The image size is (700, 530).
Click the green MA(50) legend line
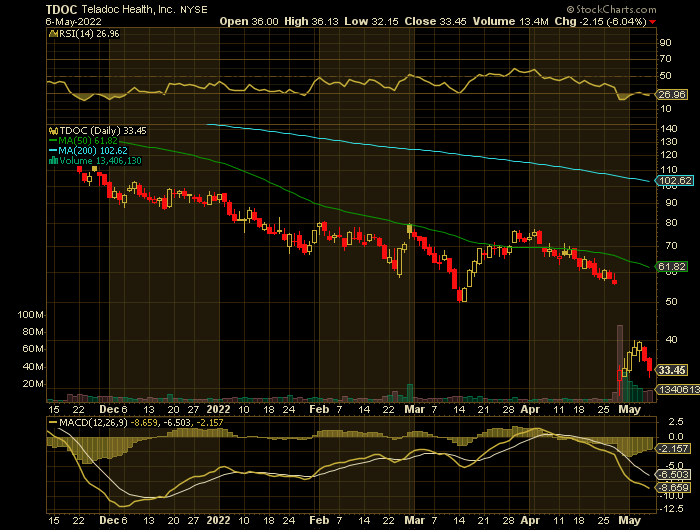[54, 140]
